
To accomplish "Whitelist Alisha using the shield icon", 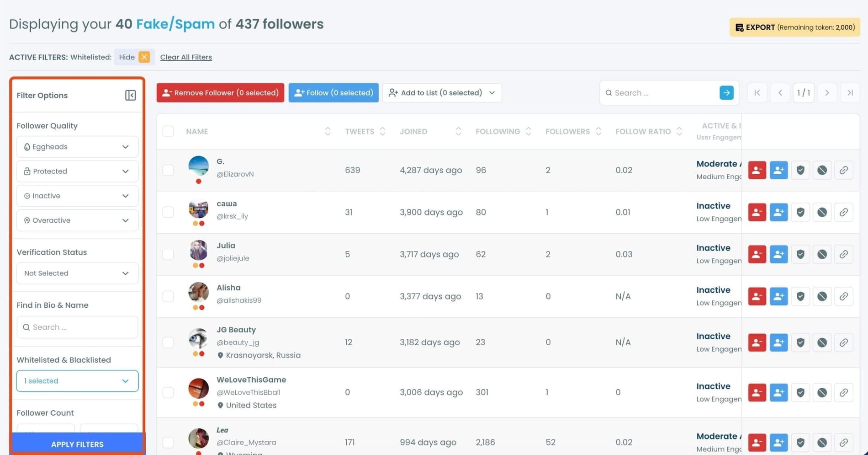I will tap(800, 296).
